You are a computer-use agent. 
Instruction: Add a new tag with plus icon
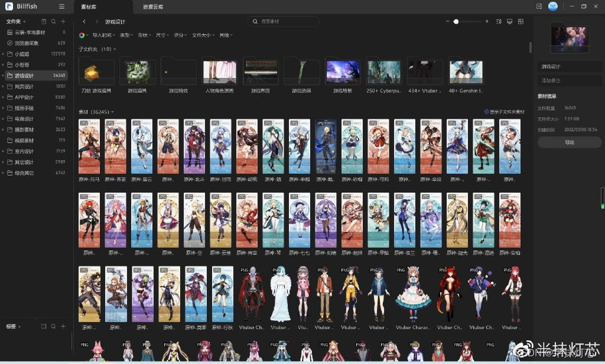click(x=63, y=327)
